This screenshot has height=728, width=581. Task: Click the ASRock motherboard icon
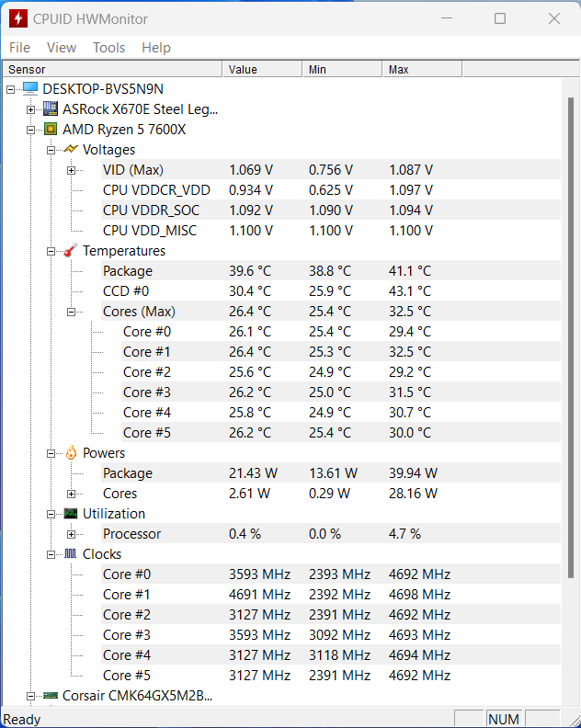pyautogui.click(x=51, y=109)
